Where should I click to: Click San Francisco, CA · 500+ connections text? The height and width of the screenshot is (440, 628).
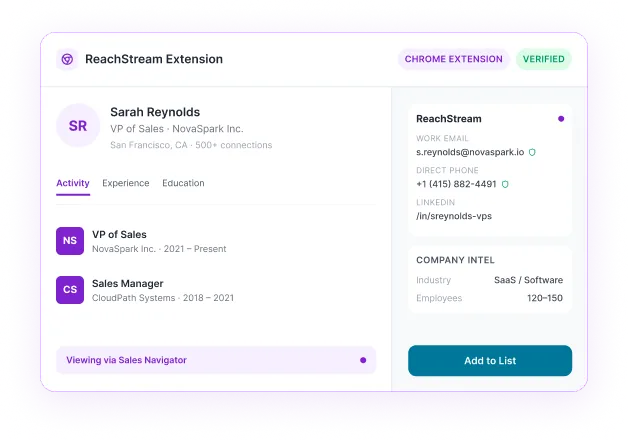pos(191,145)
